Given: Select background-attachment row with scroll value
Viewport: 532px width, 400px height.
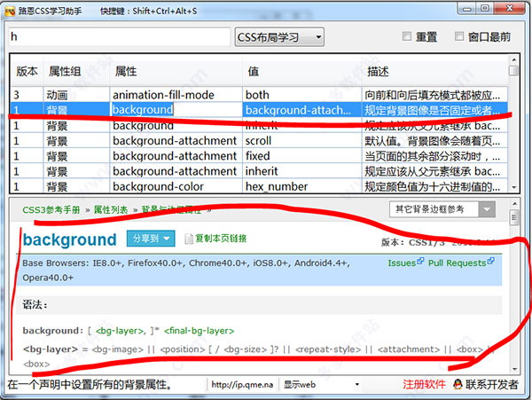Looking at the screenshot, I should point(259,140).
